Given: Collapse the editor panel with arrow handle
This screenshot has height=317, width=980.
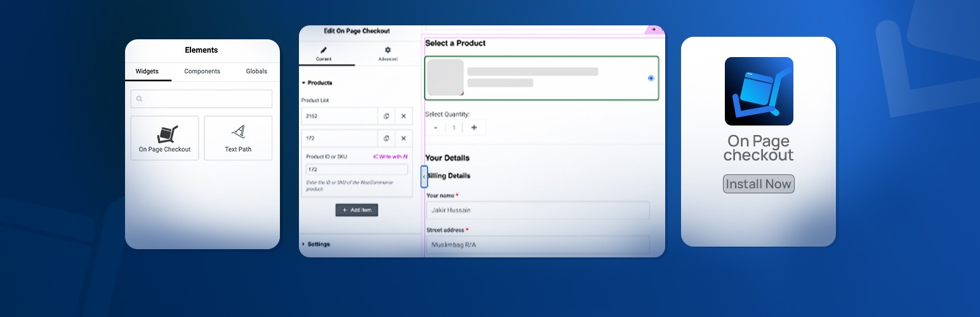Looking at the screenshot, I should tap(424, 176).
